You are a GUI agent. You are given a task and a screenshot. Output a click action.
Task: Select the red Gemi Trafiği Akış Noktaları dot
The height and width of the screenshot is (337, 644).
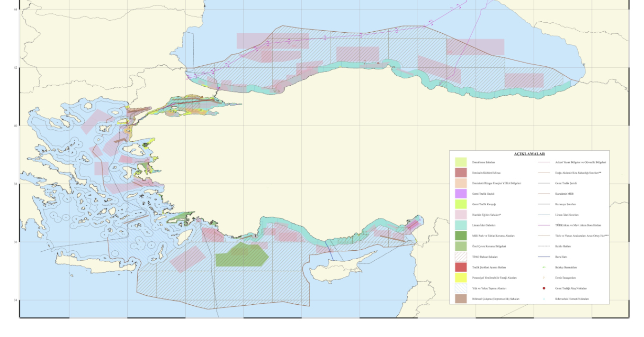click(x=544, y=288)
